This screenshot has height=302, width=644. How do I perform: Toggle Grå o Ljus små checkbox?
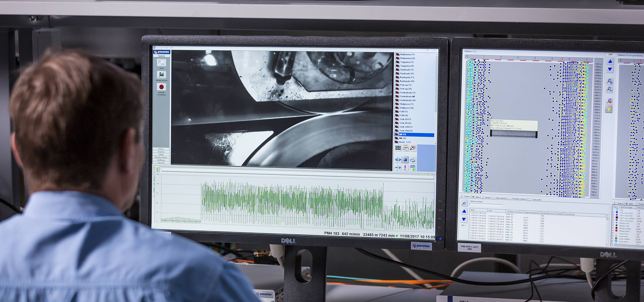tap(614, 215)
